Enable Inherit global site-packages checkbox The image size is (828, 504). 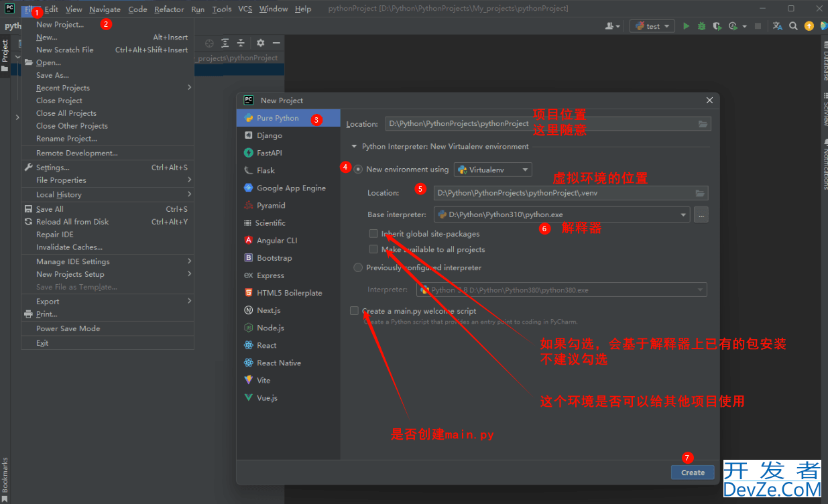coord(373,234)
